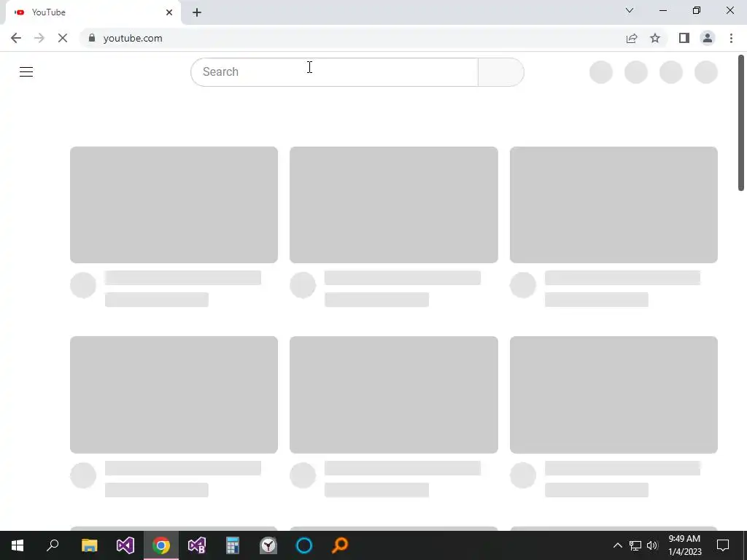The image size is (747, 560).
Task: Bookmark this tab with the star icon
Action: point(655,38)
